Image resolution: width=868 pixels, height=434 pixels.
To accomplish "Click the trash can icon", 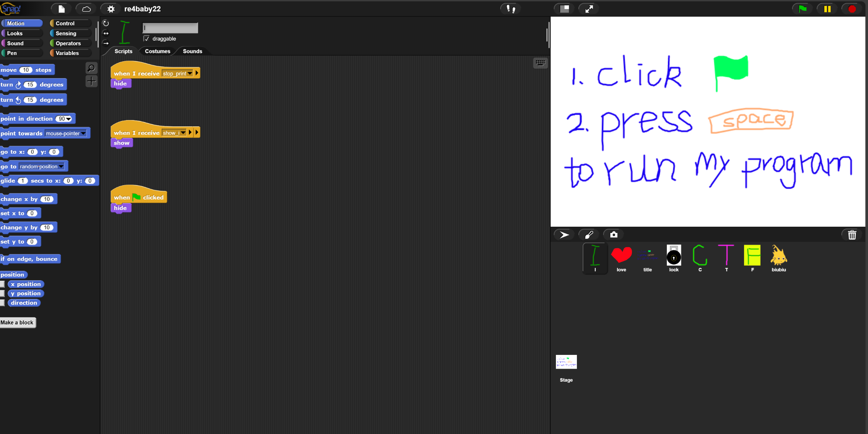I will coord(852,234).
